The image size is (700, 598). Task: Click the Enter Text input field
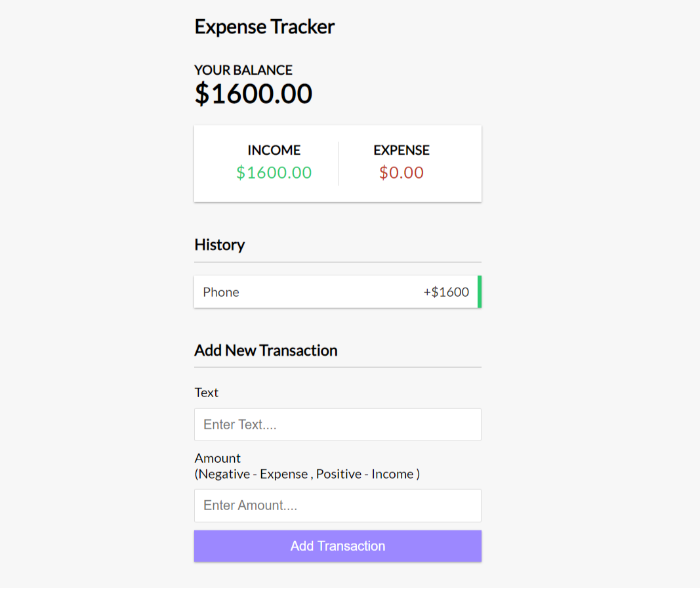pos(337,424)
